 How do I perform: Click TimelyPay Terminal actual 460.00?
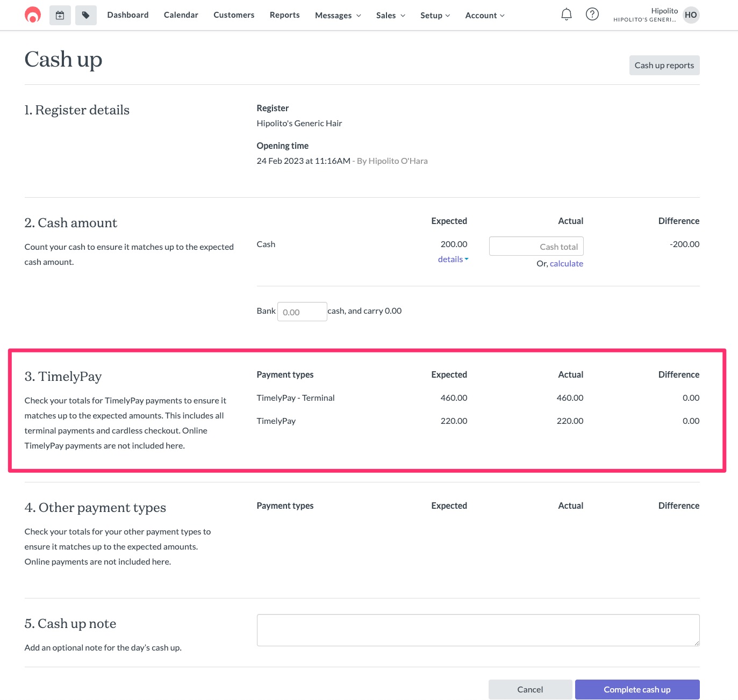click(570, 398)
